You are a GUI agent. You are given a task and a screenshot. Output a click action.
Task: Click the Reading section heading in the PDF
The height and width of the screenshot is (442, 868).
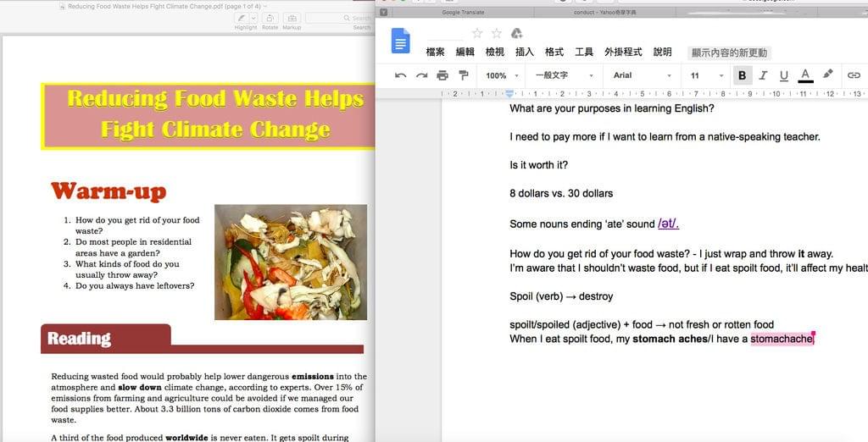click(79, 338)
